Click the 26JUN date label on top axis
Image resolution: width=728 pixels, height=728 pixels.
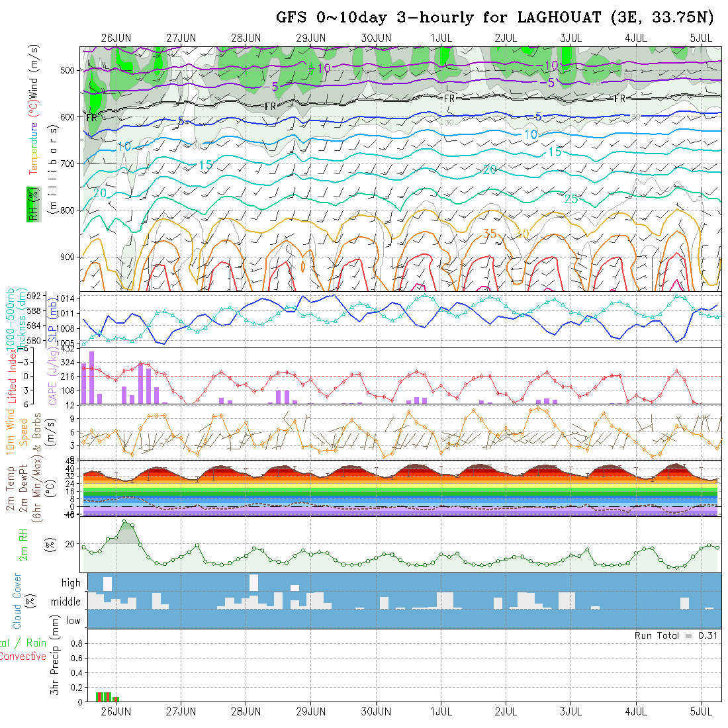115,38
